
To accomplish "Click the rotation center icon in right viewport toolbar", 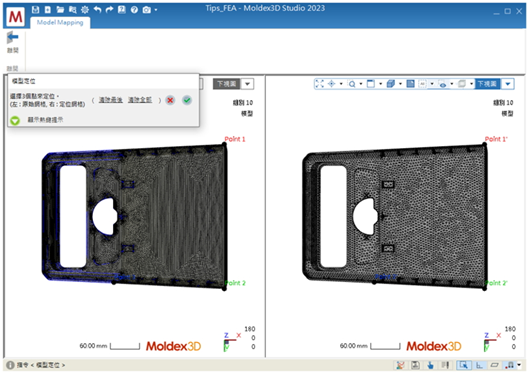I will (x=332, y=84).
